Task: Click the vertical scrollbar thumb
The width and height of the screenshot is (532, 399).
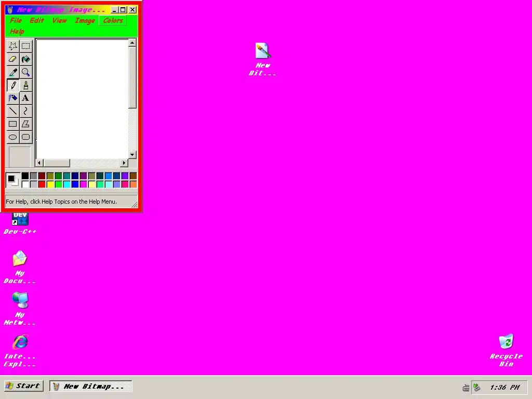Action: click(132, 78)
